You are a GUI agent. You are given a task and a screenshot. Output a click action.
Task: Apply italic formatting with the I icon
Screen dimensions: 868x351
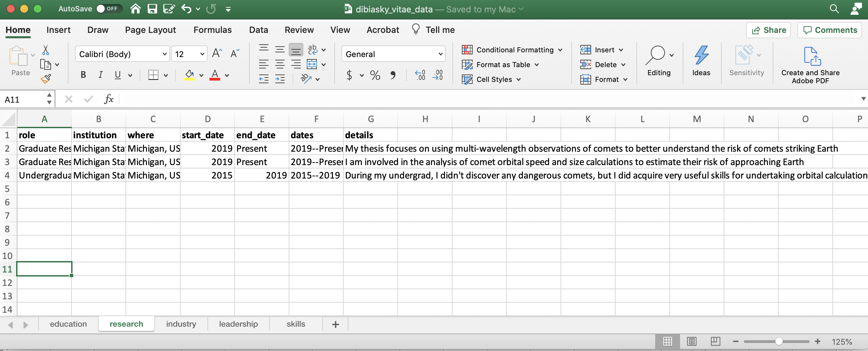pos(100,75)
